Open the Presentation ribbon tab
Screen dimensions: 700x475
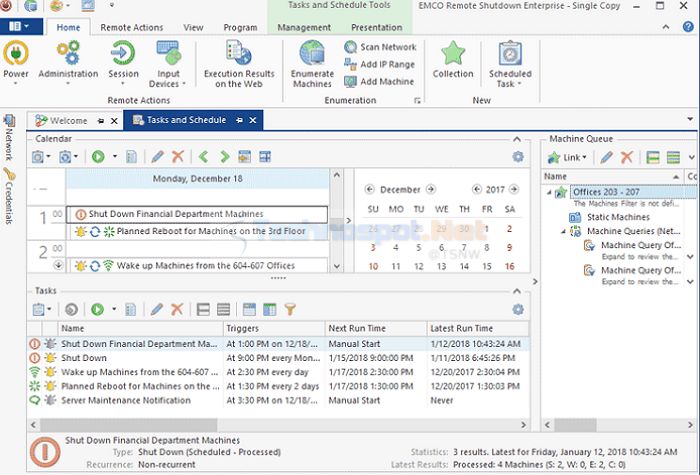coord(376,27)
